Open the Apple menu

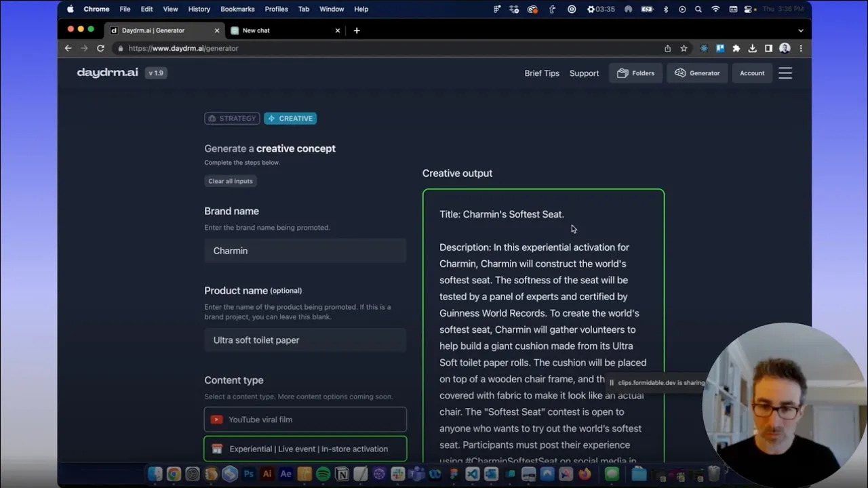click(x=71, y=9)
